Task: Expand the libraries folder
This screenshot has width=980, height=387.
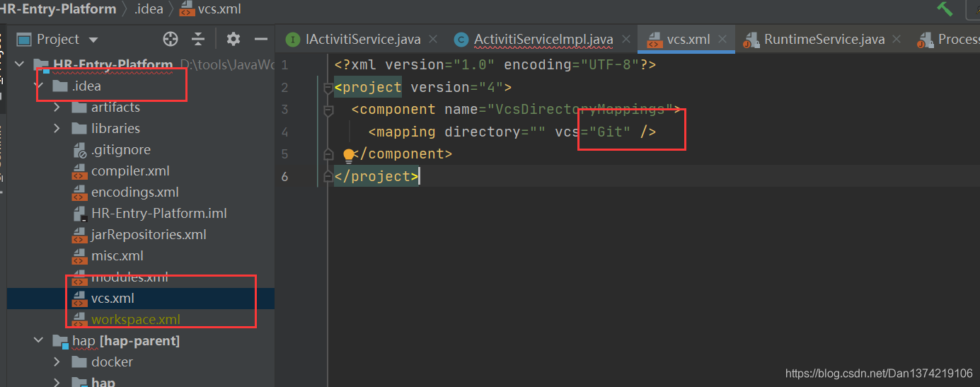Action: 57,129
